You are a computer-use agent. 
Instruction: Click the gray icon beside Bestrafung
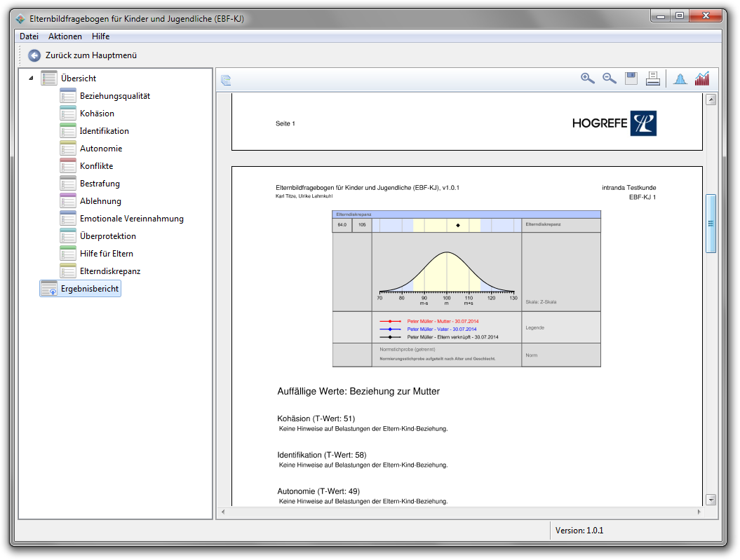pos(68,184)
